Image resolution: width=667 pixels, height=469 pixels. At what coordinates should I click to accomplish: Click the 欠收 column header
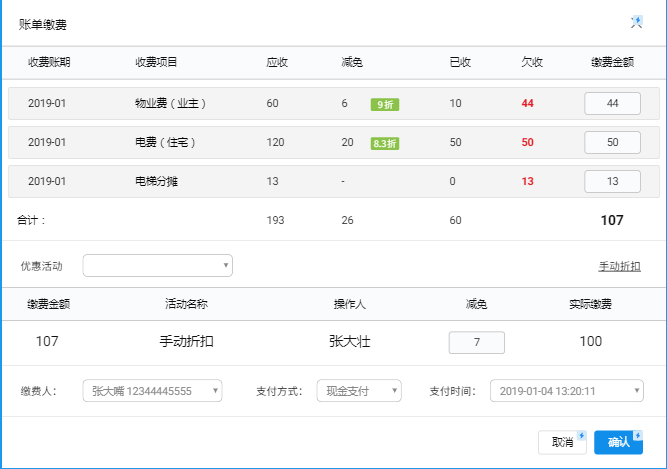532,62
